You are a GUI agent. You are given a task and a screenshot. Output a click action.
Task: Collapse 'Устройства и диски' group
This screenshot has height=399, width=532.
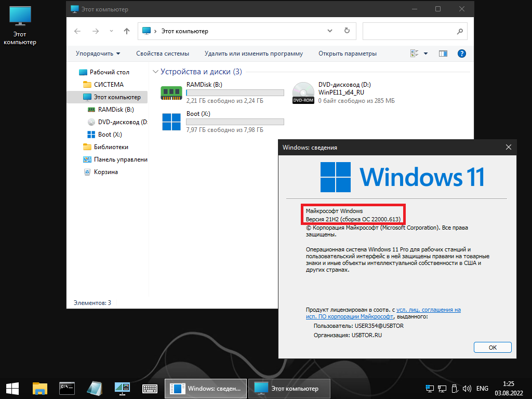(x=155, y=72)
